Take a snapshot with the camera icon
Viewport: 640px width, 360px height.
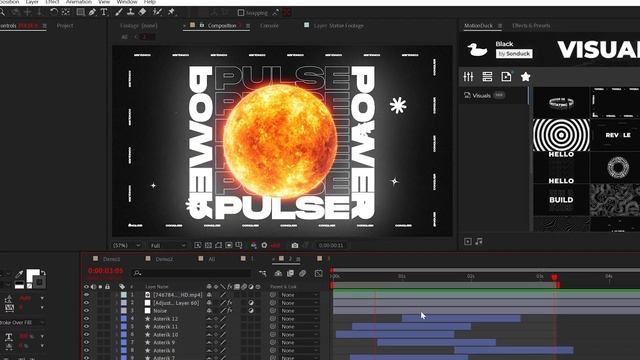click(295, 245)
